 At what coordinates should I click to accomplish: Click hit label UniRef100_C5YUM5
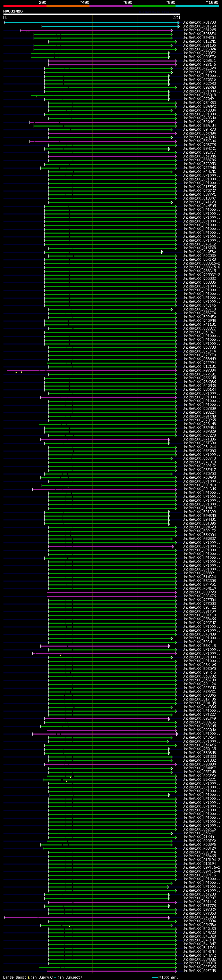[199, 156]
